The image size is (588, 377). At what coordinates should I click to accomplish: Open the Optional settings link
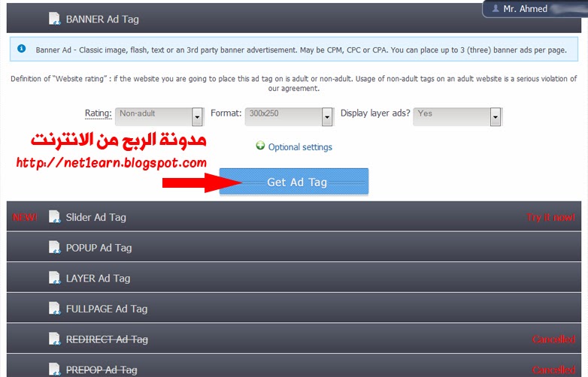(300, 147)
